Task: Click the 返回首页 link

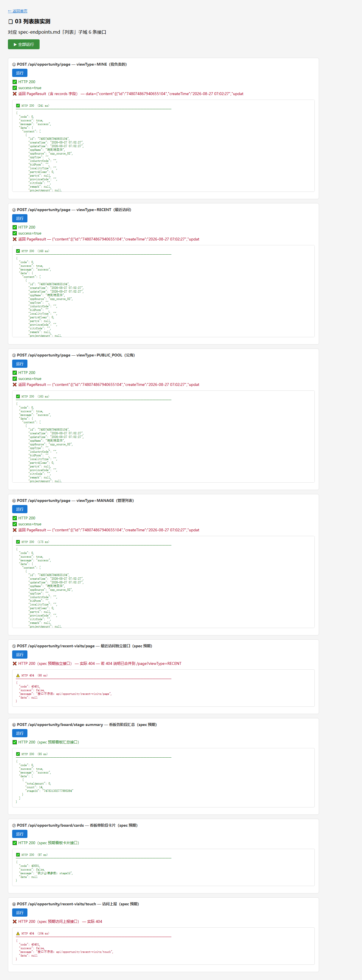Action: tap(18, 11)
